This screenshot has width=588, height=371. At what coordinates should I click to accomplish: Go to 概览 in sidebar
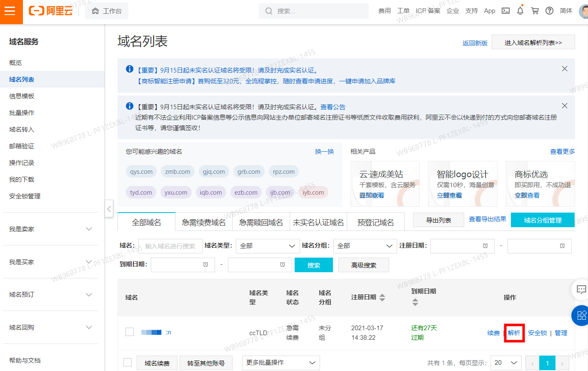(15, 63)
